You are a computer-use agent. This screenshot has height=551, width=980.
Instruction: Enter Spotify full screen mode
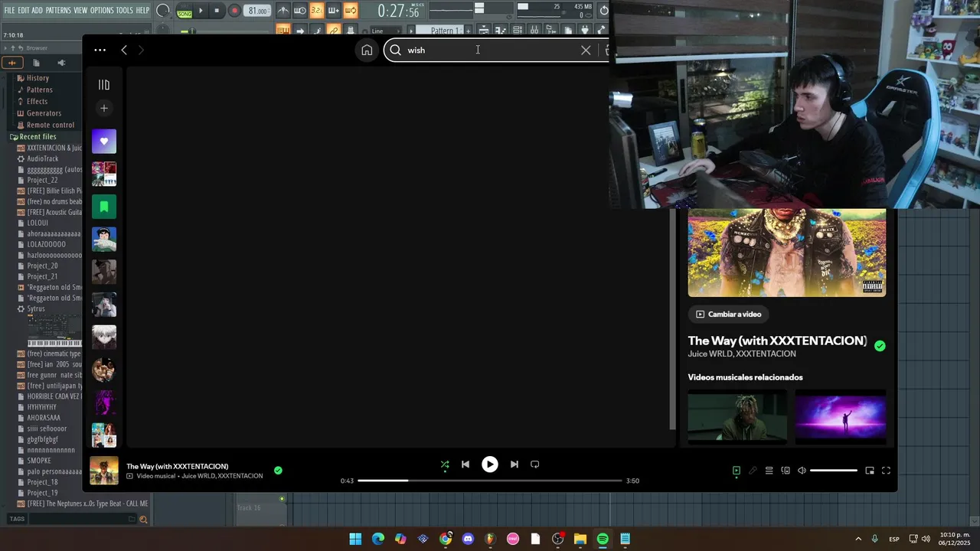click(886, 471)
